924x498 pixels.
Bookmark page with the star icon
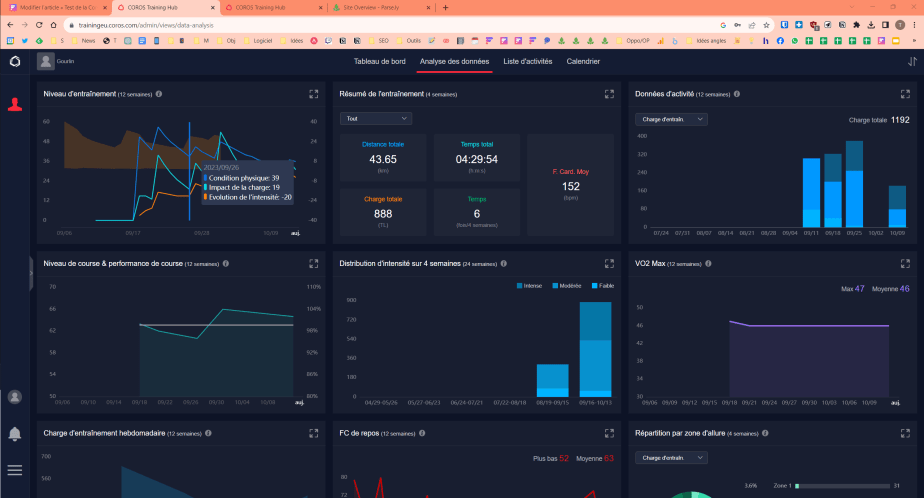pyautogui.click(x=766, y=25)
